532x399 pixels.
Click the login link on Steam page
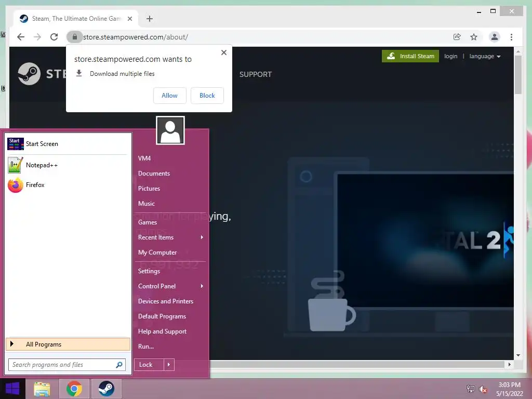coord(450,56)
